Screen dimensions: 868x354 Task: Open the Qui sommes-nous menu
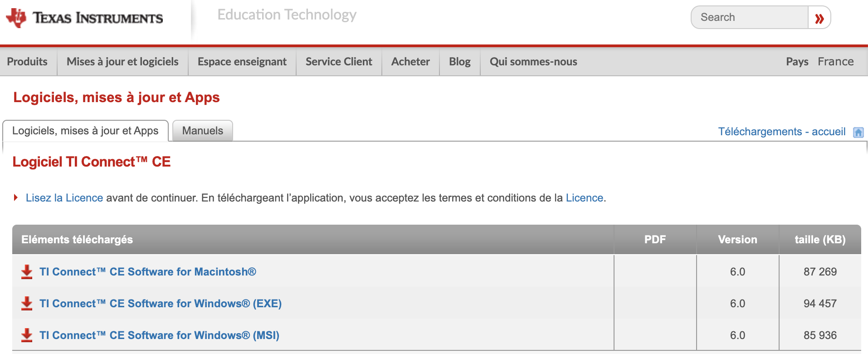[533, 62]
